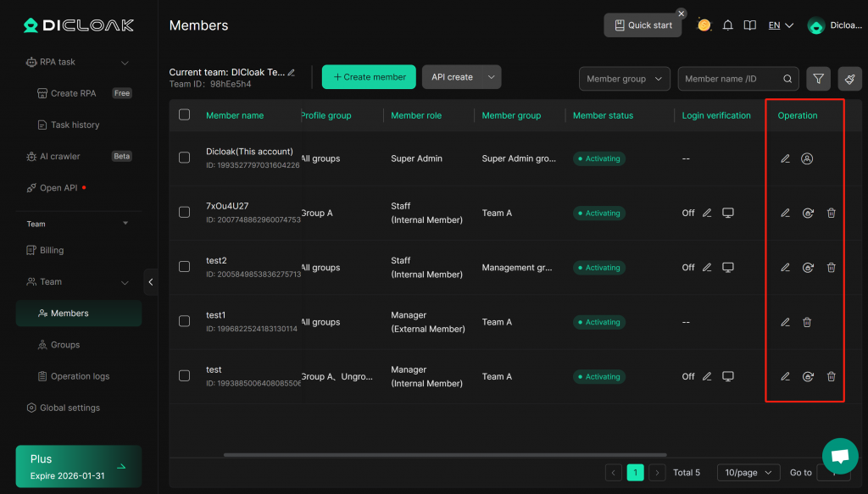868x494 pixels.
Task: View login devices monitor icon for test
Action: pos(727,376)
